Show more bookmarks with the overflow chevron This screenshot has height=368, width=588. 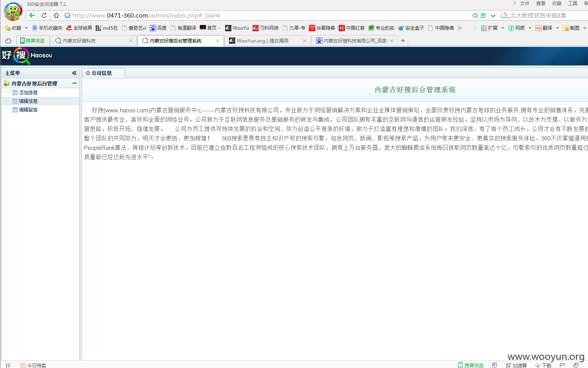pyautogui.click(x=460, y=28)
